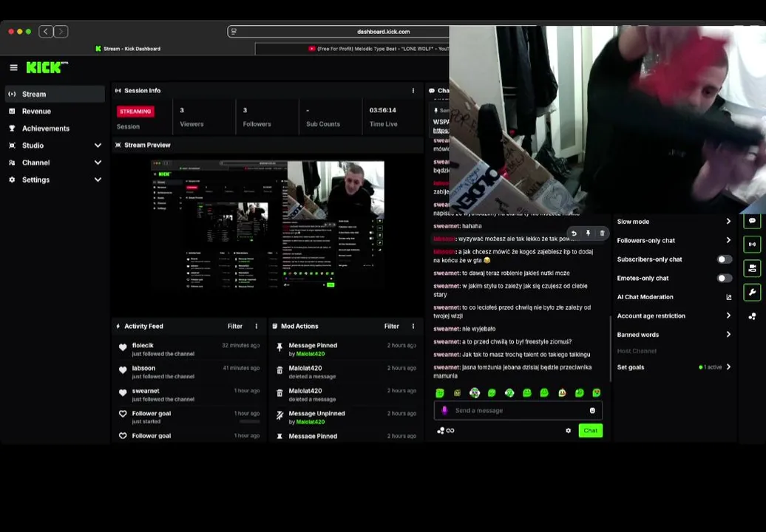
Task: Click Malolat420 link under Message Unpinned
Action: (x=311, y=422)
